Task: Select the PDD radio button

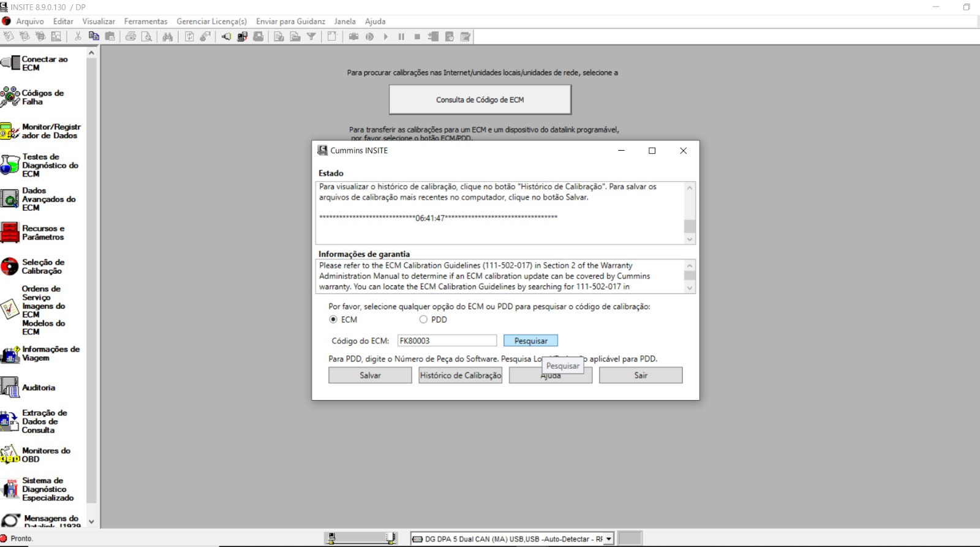Action: point(423,319)
